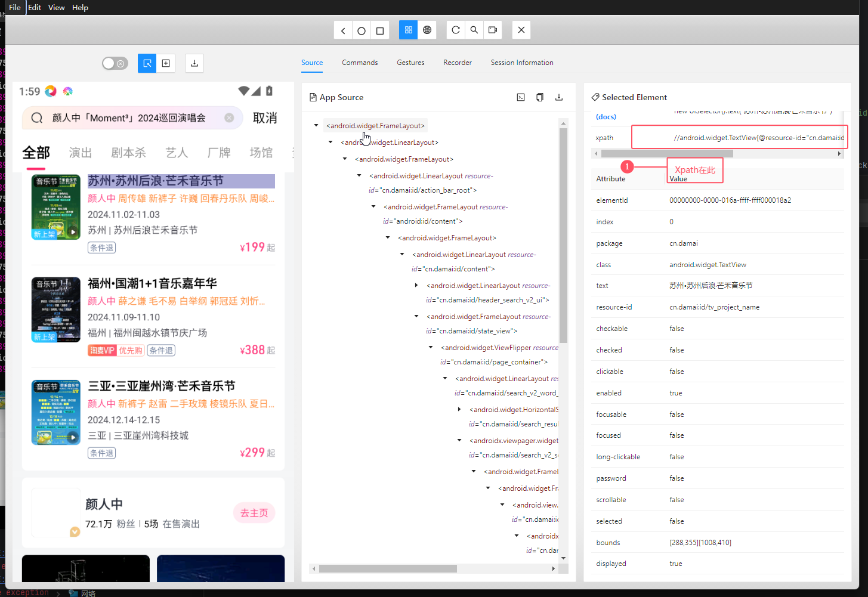Select the 厂牌 tab in phone
868x597 pixels.
pos(219,153)
